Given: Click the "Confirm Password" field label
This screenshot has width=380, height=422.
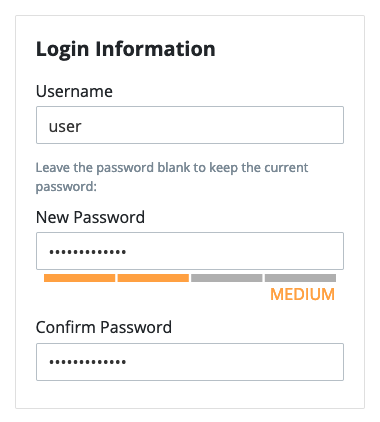Looking at the screenshot, I should coord(104,327).
